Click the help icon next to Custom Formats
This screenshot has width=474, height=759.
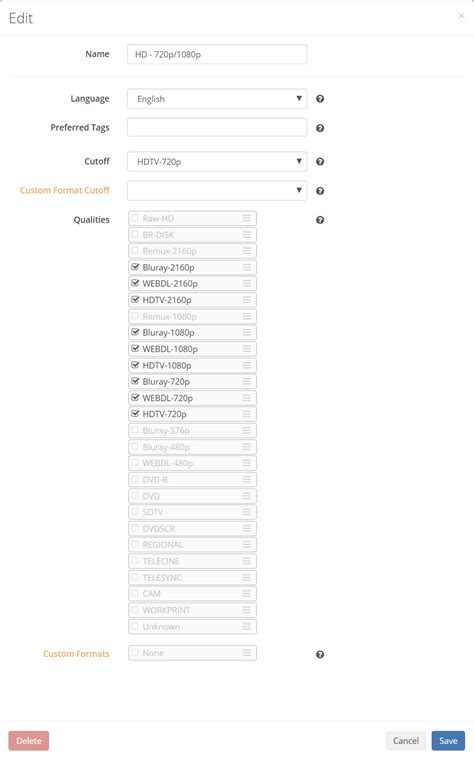click(x=320, y=654)
